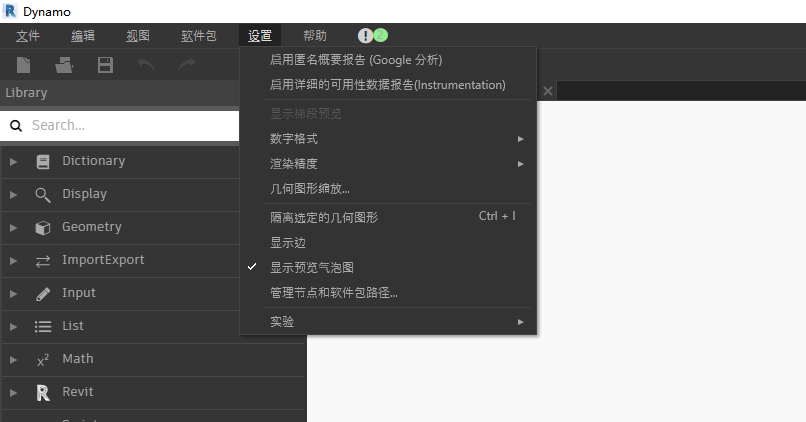Click the search magnifier icon in the library
806x422 pixels.
tap(16, 125)
